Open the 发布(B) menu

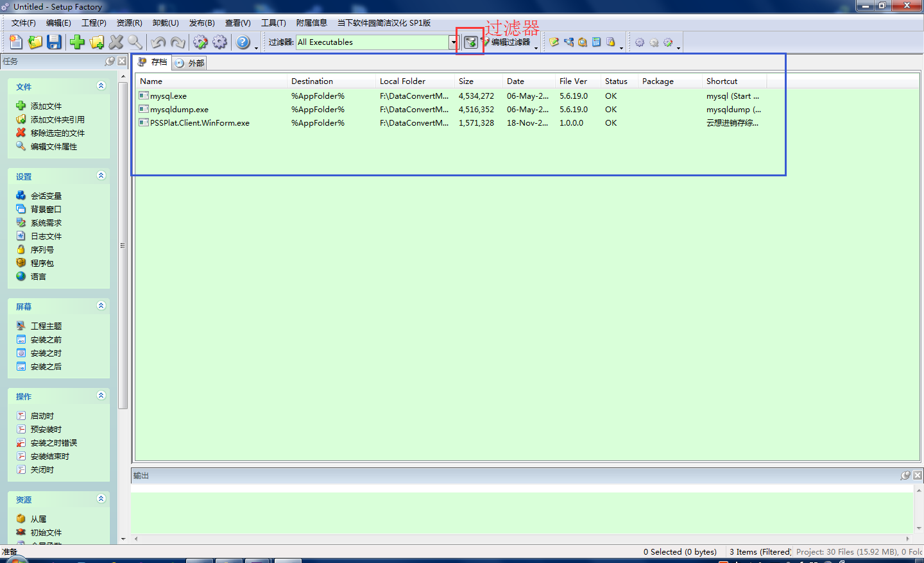pyautogui.click(x=201, y=23)
